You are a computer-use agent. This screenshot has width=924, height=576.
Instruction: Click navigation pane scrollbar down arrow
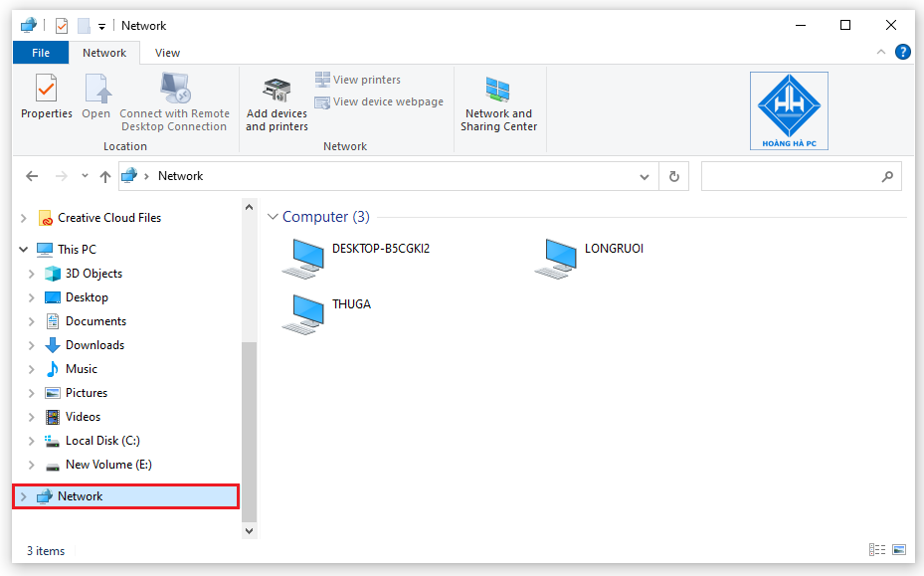click(x=250, y=530)
